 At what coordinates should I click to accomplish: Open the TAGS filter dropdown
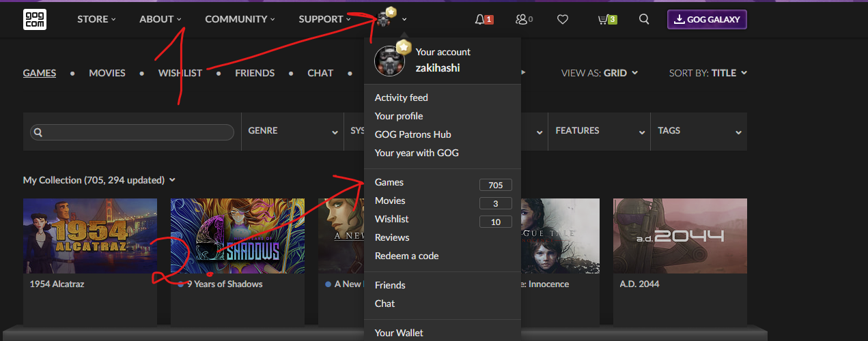pyautogui.click(x=699, y=131)
